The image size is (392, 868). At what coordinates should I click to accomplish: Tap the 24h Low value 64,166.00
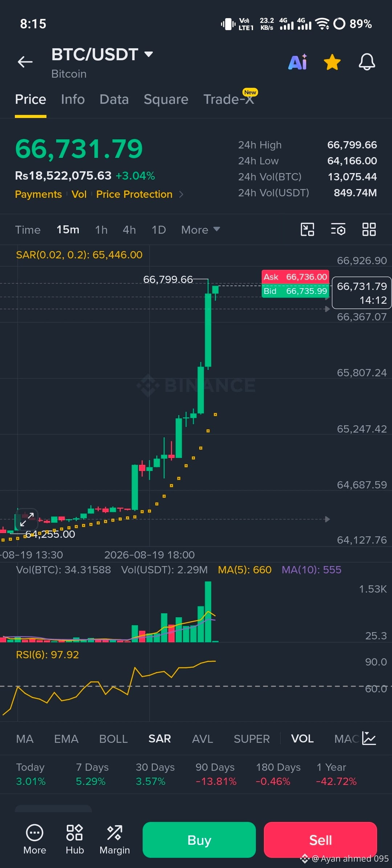pos(352,161)
